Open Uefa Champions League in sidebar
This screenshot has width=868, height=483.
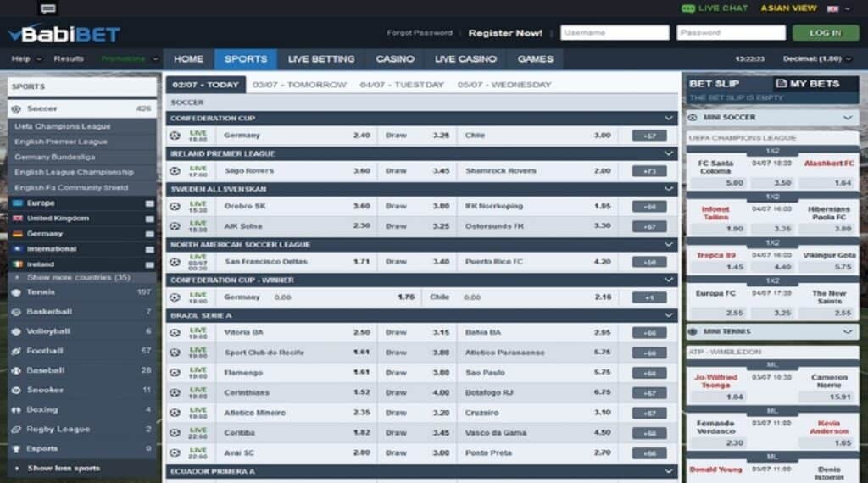[63, 127]
